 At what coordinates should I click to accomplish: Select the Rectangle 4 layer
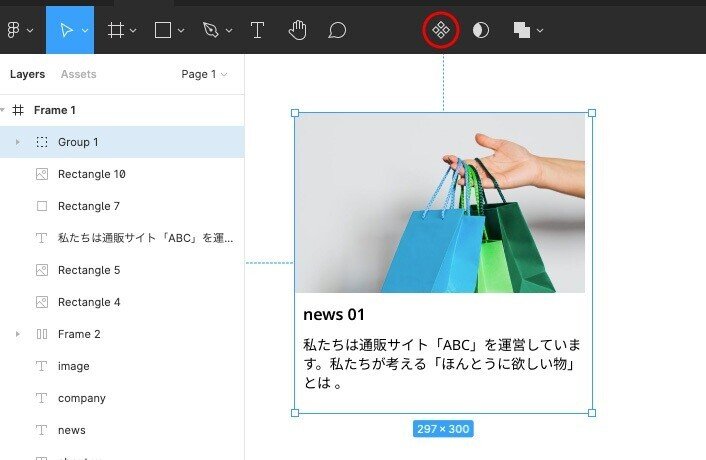click(x=122, y=302)
